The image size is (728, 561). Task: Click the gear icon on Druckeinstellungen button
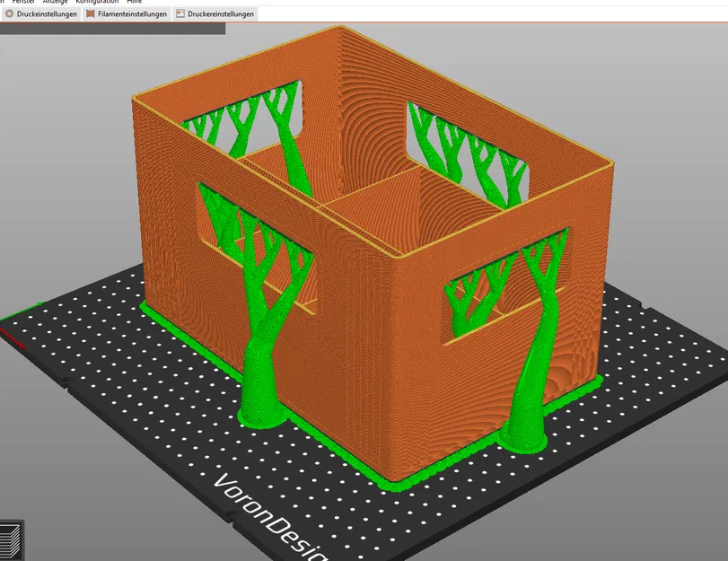point(9,13)
